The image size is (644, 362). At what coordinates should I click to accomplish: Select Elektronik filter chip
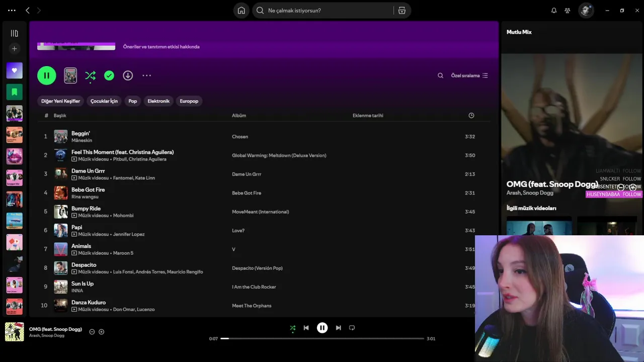[x=158, y=101]
